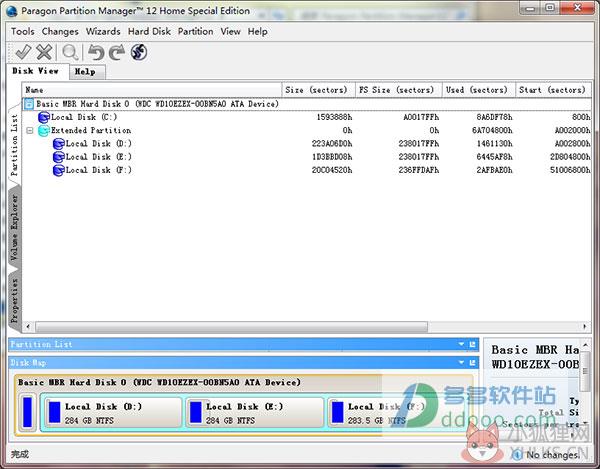
Task: Click the Local Disk (C:) partition icon
Action: pos(44,117)
